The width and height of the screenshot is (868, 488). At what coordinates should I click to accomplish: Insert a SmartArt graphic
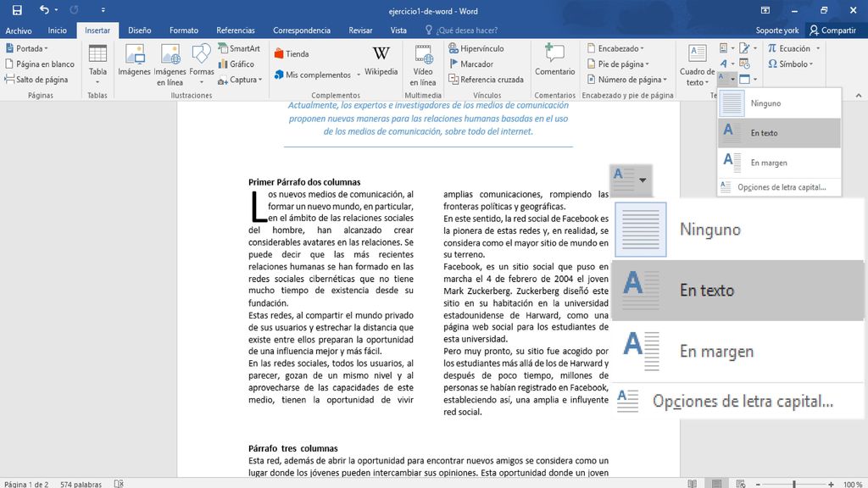[239, 48]
